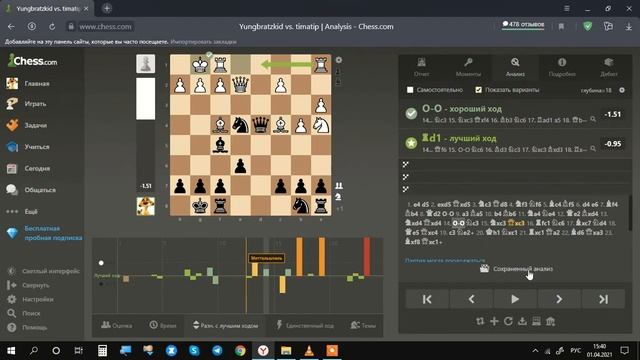Open Задачи puzzles section

pos(27,125)
